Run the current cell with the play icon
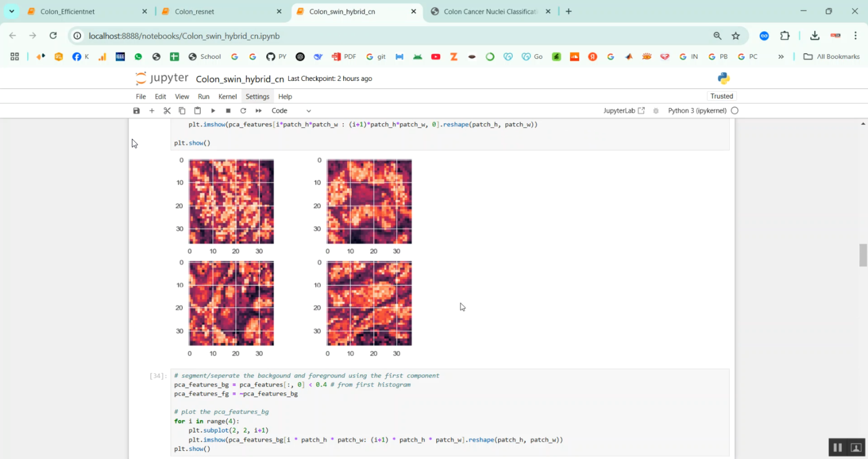The width and height of the screenshot is (868, 459). [x=213, y=110]
